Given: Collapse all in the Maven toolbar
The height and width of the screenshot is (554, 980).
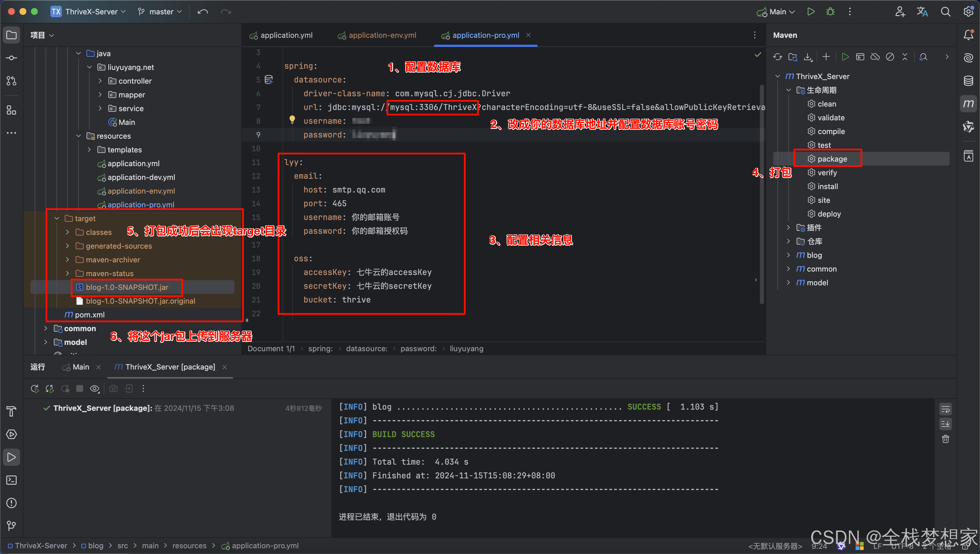Looking at the screenshot, I should [x=905, y=57].
